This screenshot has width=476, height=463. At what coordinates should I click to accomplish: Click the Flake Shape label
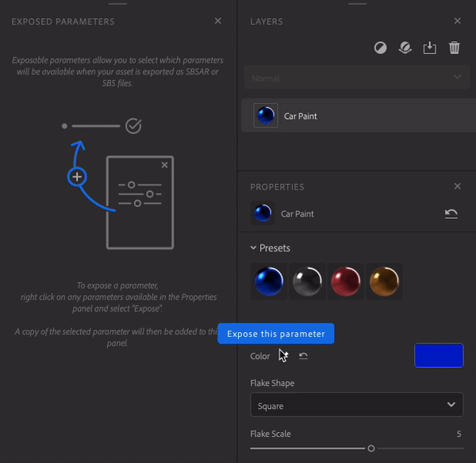point(272,383)
